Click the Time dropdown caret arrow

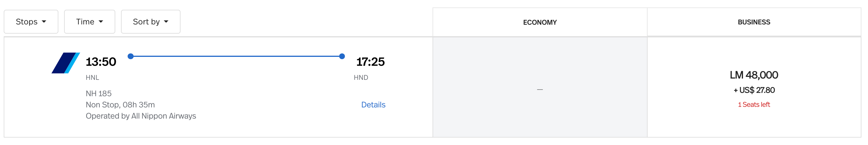tap(101, 22)
